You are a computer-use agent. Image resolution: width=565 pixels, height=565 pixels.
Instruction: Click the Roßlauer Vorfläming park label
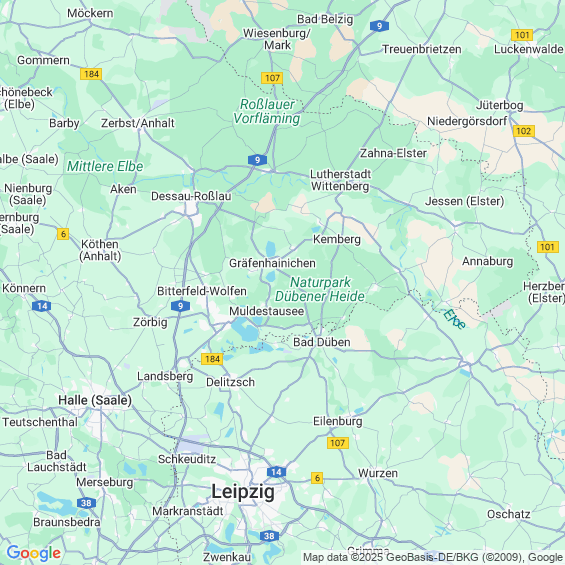[x=267, y=111]
